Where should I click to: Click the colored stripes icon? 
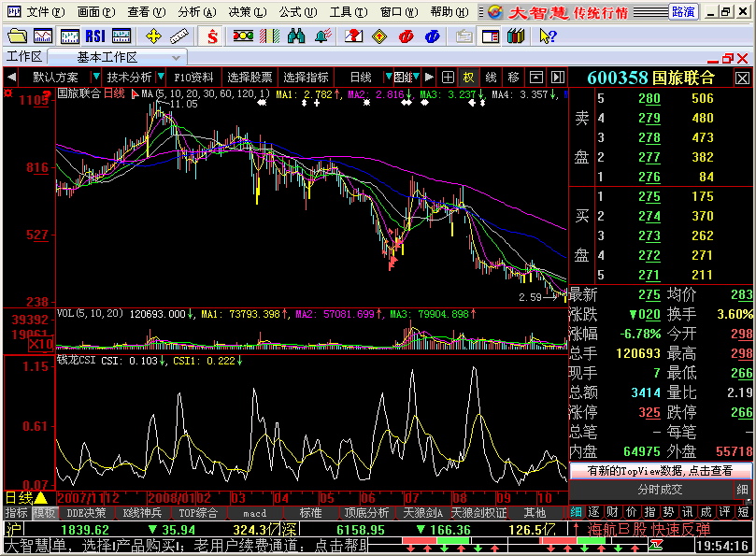tap(269, 36)
